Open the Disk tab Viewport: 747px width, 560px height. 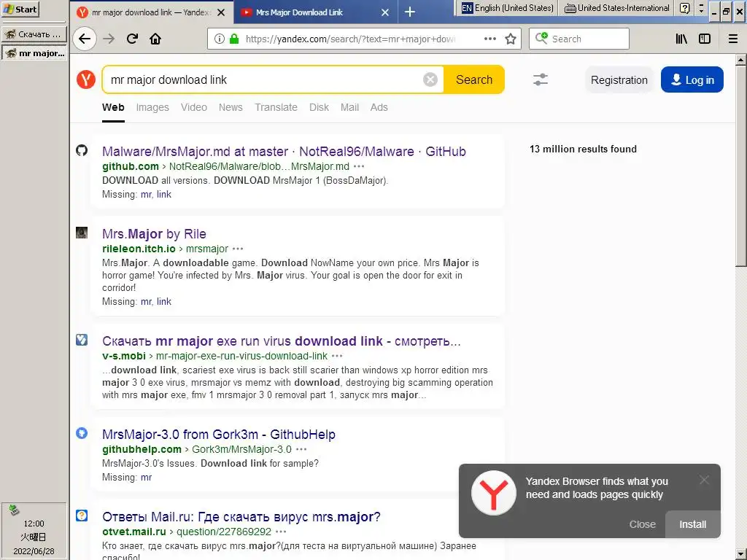point(320,108)
